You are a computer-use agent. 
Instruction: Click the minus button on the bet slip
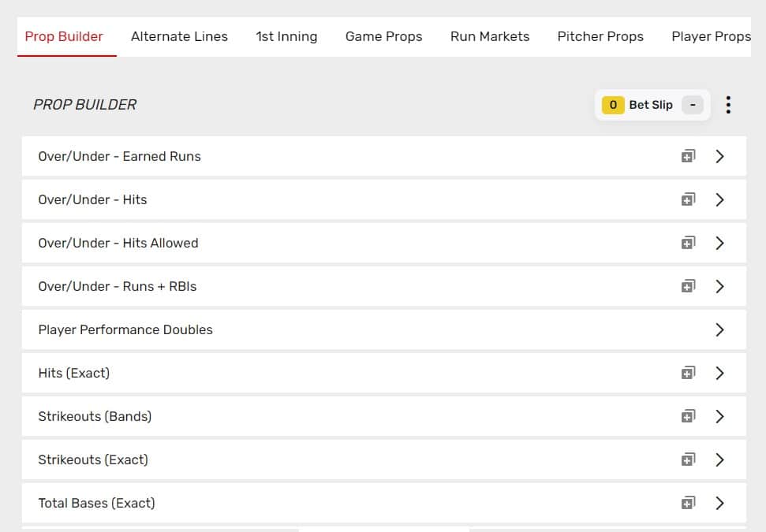click(691, 104)
